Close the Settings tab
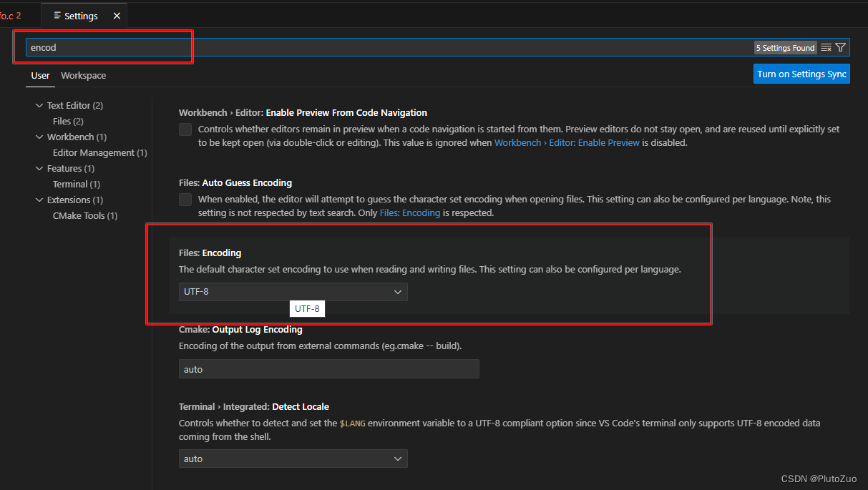The image size is (868, 490). click(117, 16)
